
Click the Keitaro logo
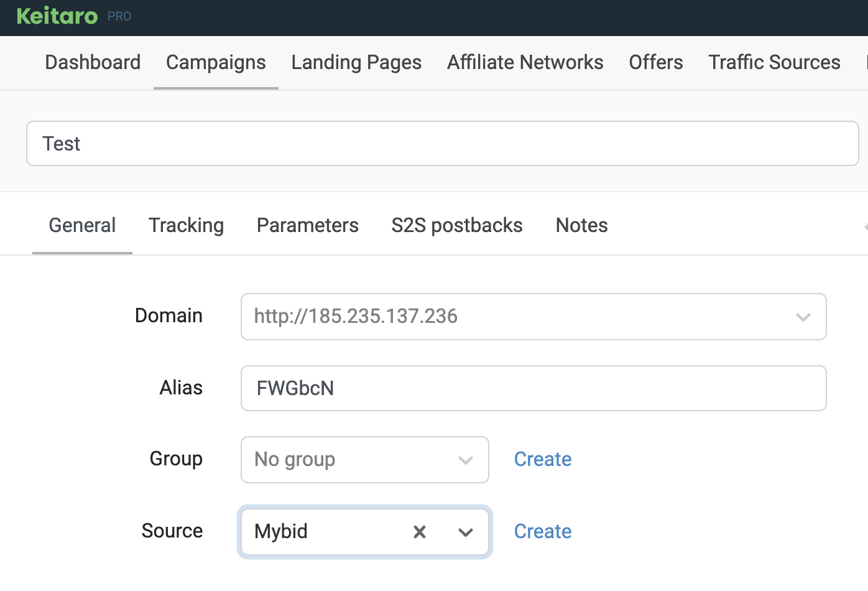click(57, 16)
